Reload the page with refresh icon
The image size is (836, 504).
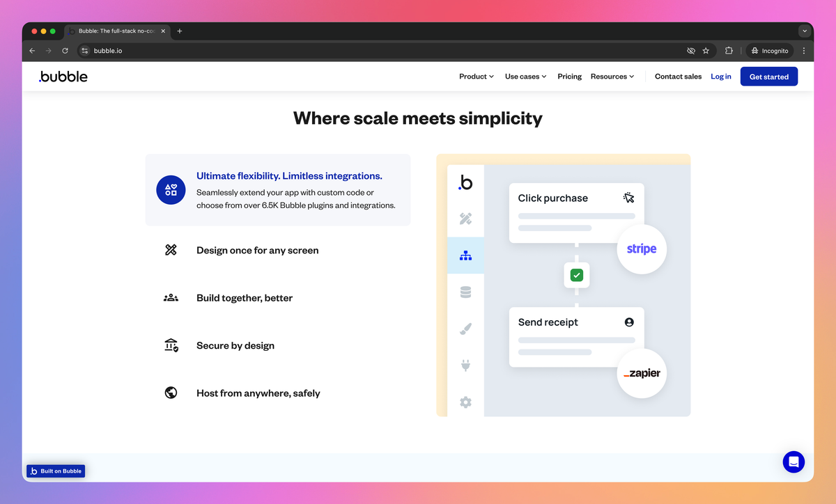click(x=65, y=51)
